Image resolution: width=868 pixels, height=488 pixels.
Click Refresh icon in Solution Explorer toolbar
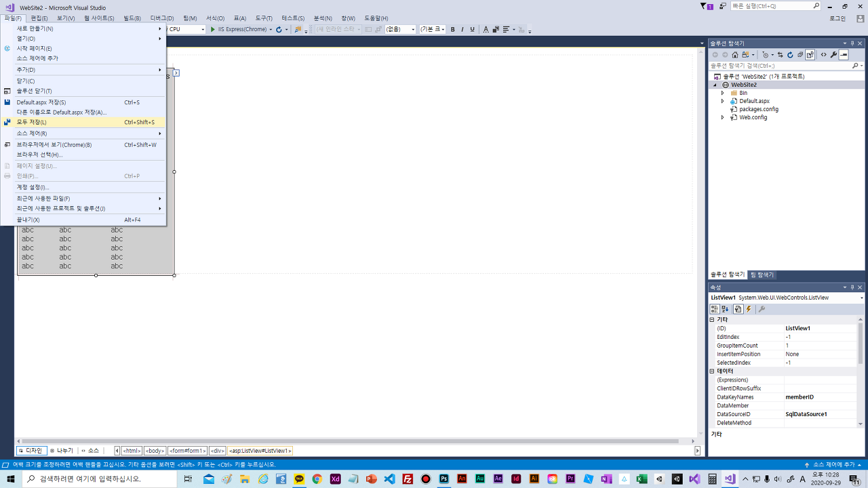pyautogui.click(x=790, y=55)
